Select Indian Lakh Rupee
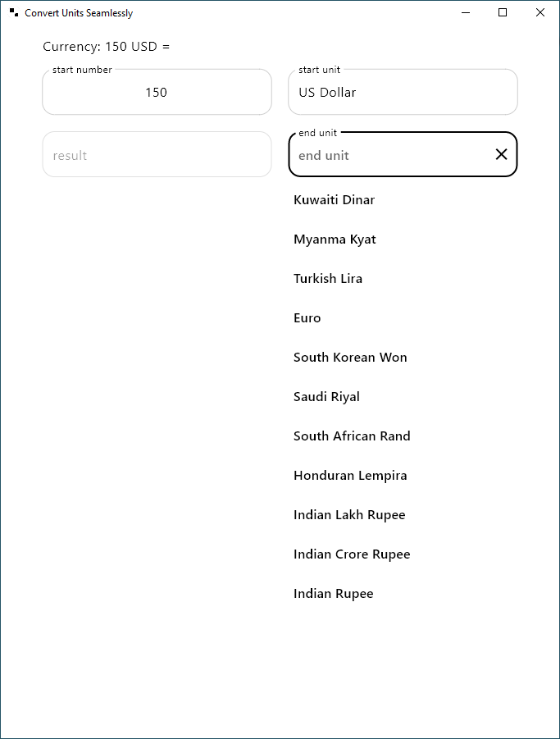This screenshot has width=560, height=739. click(403, 514)
